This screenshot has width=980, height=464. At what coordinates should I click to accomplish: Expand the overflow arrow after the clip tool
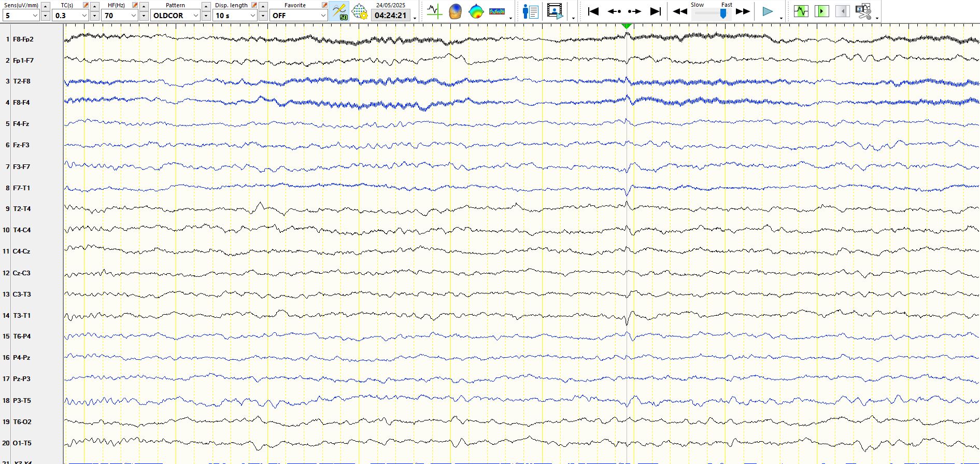(x=877, y=18)
